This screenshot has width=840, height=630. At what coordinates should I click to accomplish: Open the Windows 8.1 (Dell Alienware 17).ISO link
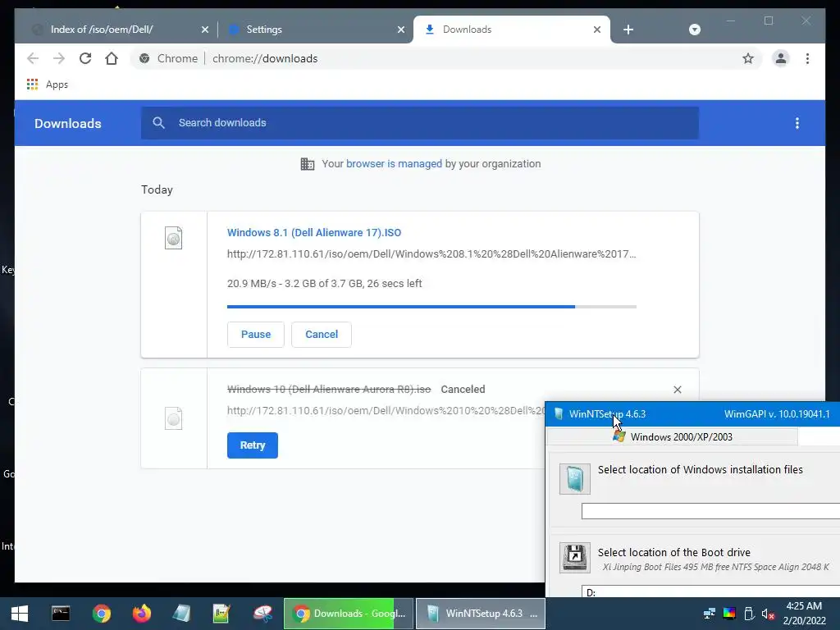[x=314, y=232]
